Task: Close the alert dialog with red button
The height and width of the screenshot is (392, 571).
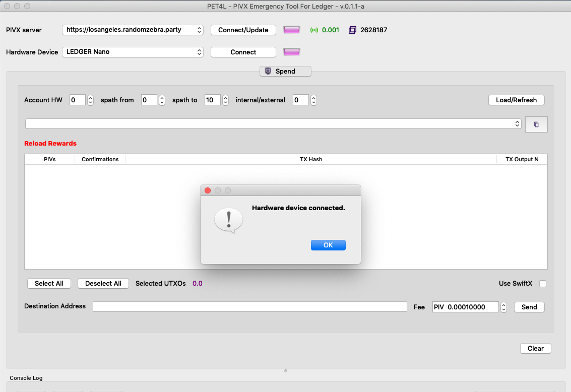Action: [x=208, y=190]
